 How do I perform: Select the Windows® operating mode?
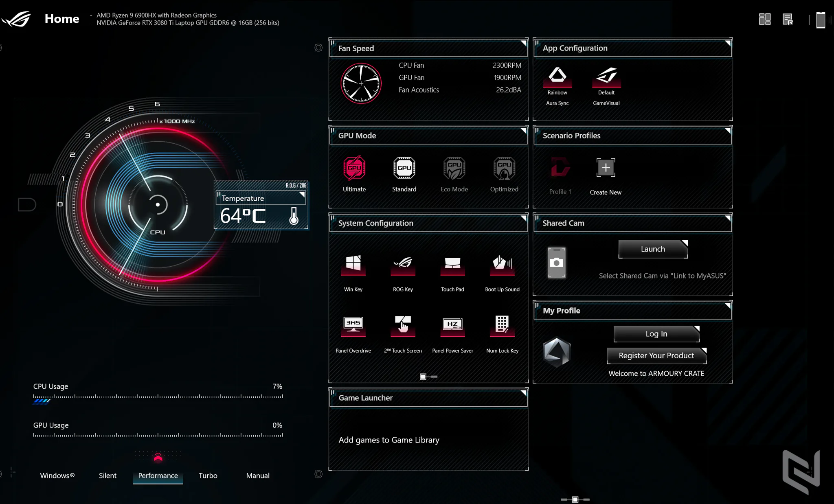(57, 476)
